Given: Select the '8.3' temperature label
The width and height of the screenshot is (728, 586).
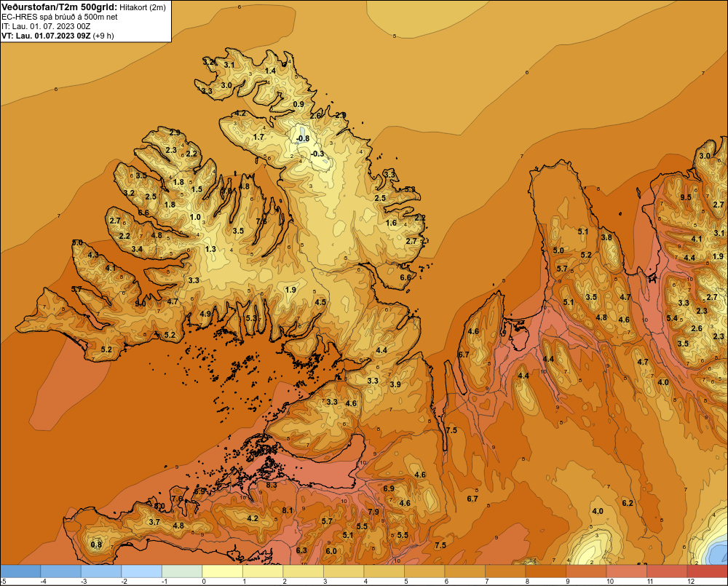Looking at the screenshot, I should 271,485.
